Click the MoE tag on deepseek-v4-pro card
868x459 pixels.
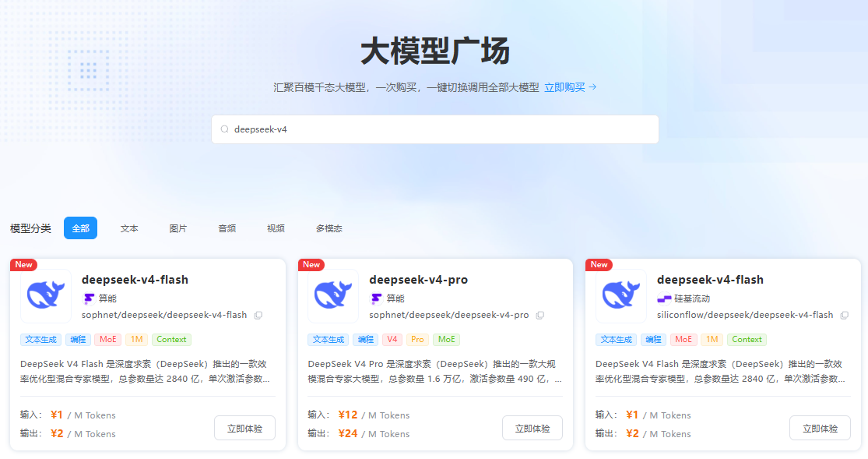[x=446, y=340]
